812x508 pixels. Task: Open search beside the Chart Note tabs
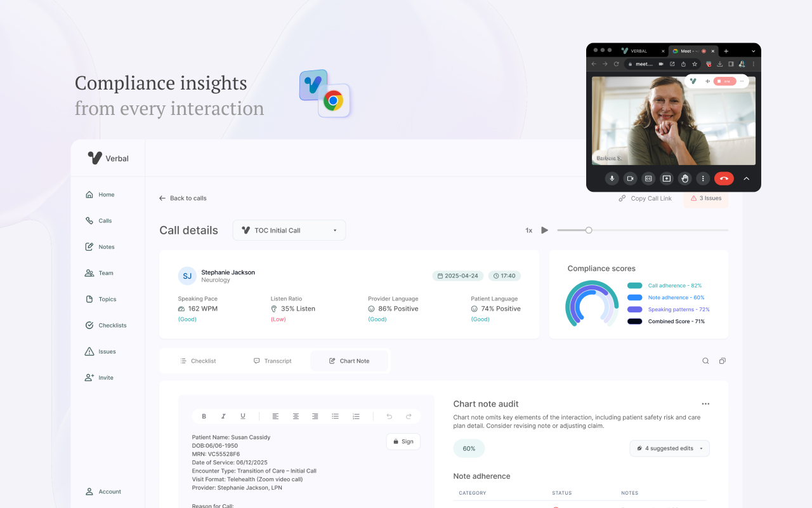[x=705, y=361]
